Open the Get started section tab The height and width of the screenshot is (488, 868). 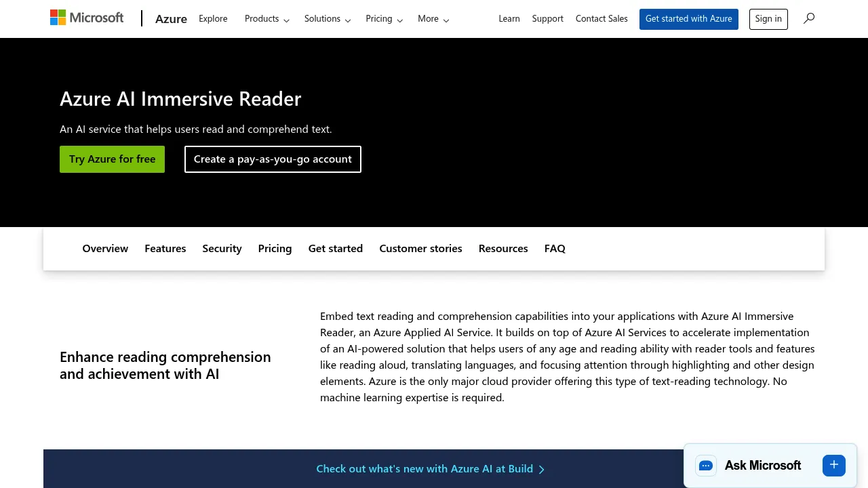pyautogui.click(x=336, y=249)
